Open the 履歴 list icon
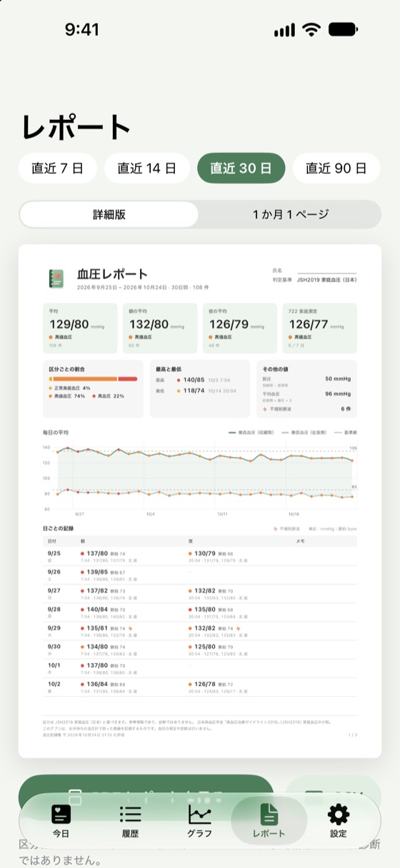Image resolution: width=400 pixels, height=868 pixels. 130,814
